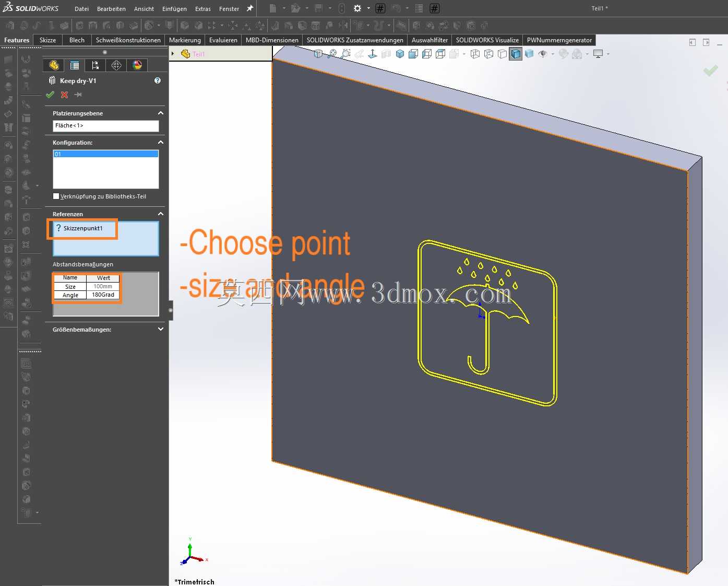
Task: Open the Einfügen menu
Action: tap(174, 9)
